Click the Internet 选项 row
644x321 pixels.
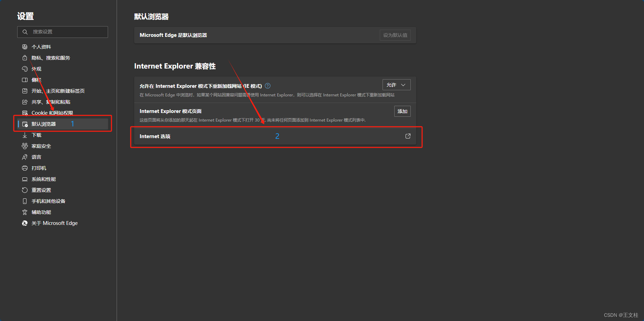pyautogui.click(x=275, y=136)
